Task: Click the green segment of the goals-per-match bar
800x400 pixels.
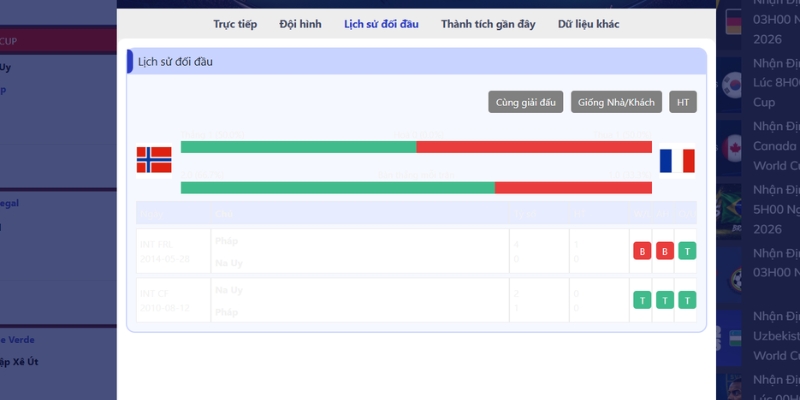Action: click(x=338, y=188)
